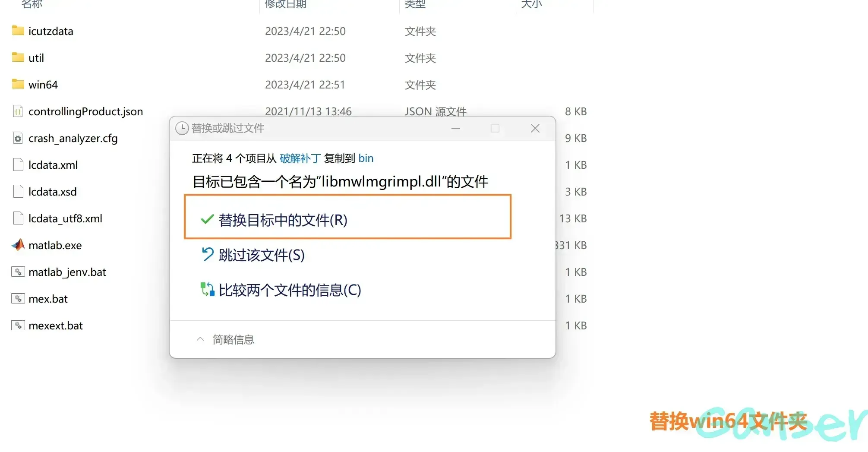Click Compare info for both files option
This screenshot has height=452, width=868.
[289, 290]
